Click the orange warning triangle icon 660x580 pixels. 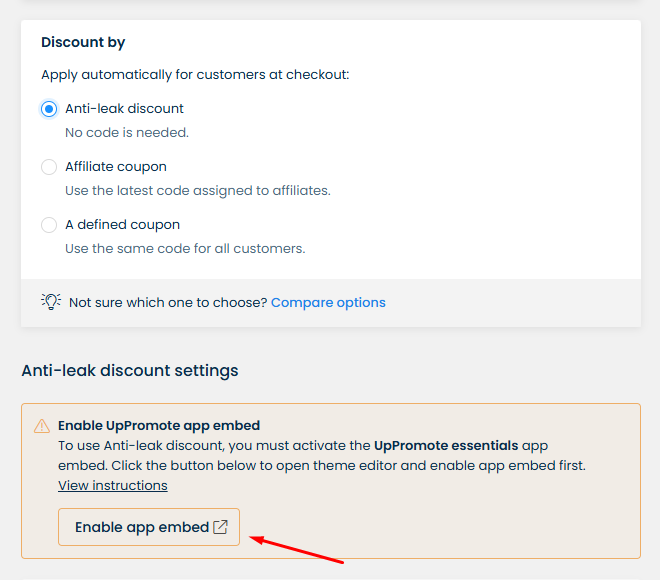point(42,426)
